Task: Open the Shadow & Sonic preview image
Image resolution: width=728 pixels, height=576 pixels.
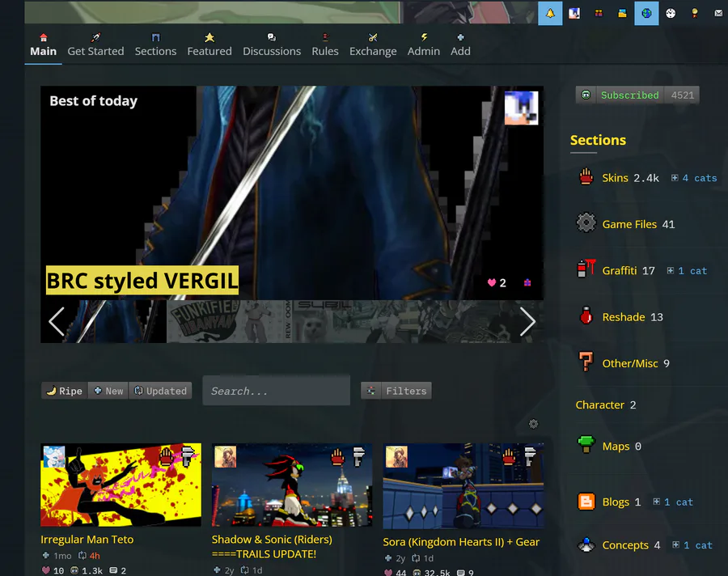Action: [x=292, y=485]
